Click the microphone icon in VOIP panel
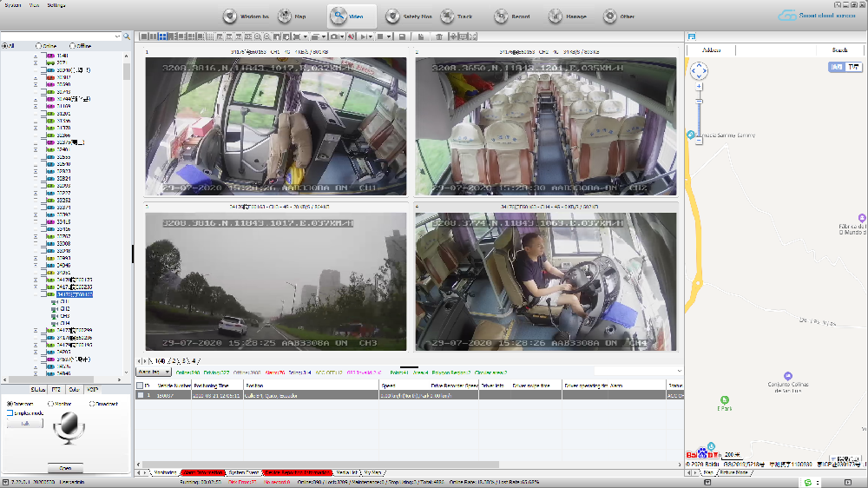Screen dimensions: 868x488 (69, 428)
